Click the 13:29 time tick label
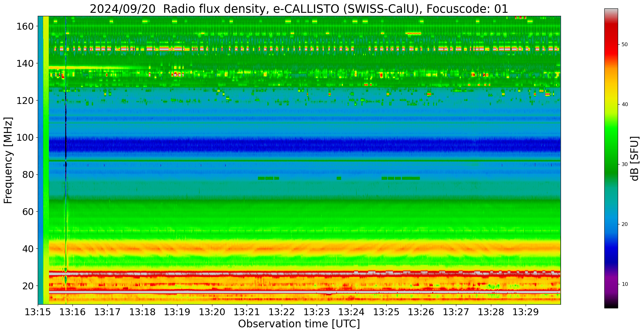 (526, 312)
